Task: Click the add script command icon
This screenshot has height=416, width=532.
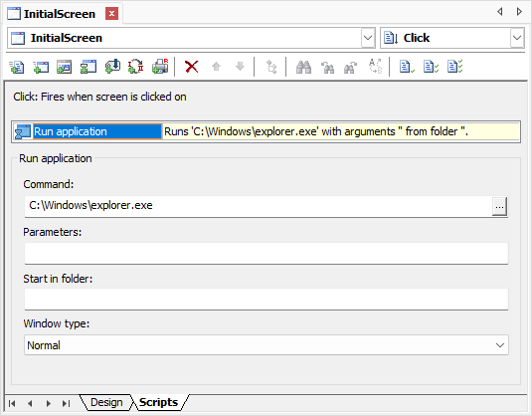Action: [x=16, y=67]
